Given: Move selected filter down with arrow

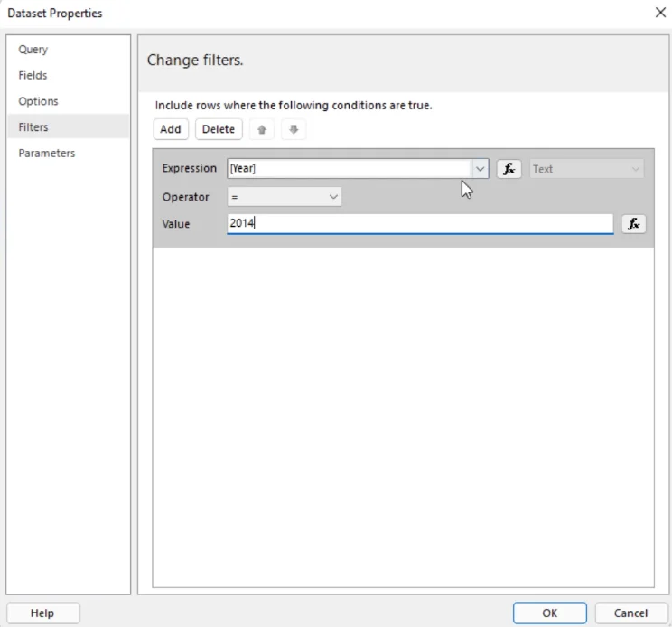Looking at the screenshot, I should click(294, 129).
